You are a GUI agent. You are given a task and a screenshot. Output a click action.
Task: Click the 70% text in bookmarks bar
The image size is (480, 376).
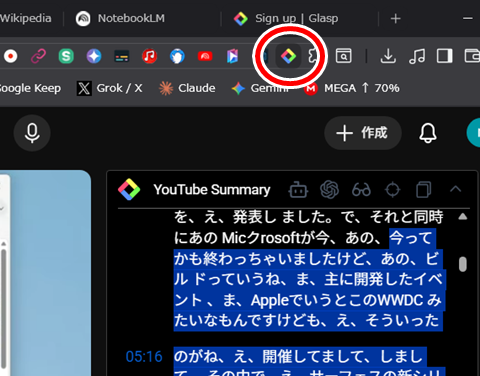pyautogui.click(x=387, y=88)
